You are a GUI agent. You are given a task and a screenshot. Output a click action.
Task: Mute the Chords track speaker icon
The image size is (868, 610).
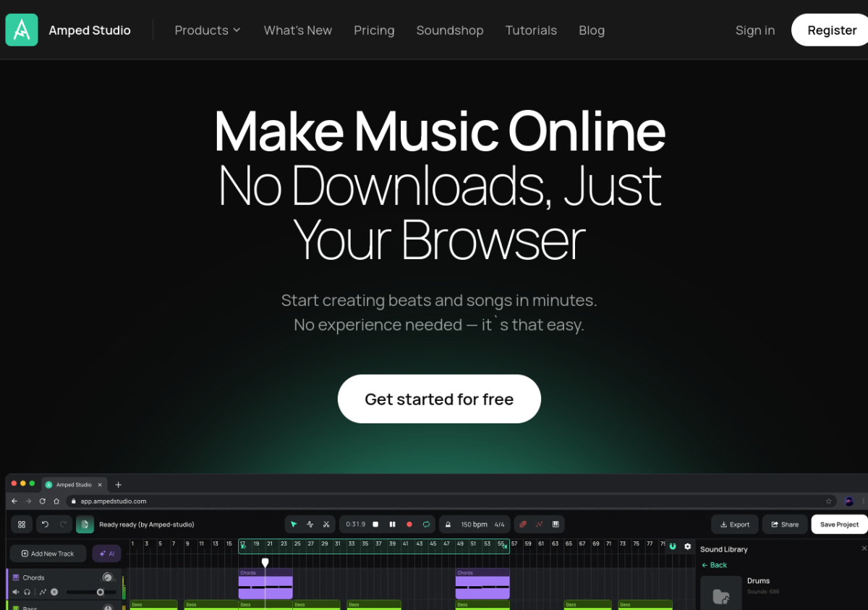point(16,592)
